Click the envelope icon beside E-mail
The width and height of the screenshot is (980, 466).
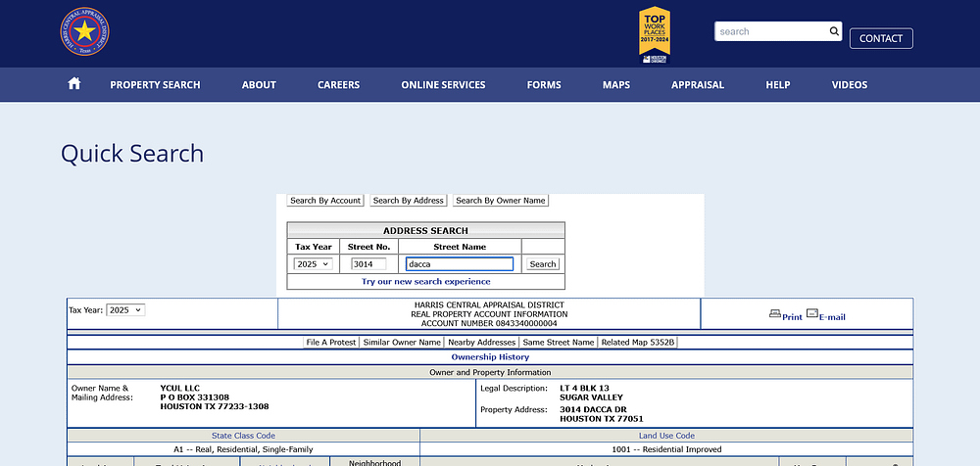pyautogui.click(x=811, y=313)
